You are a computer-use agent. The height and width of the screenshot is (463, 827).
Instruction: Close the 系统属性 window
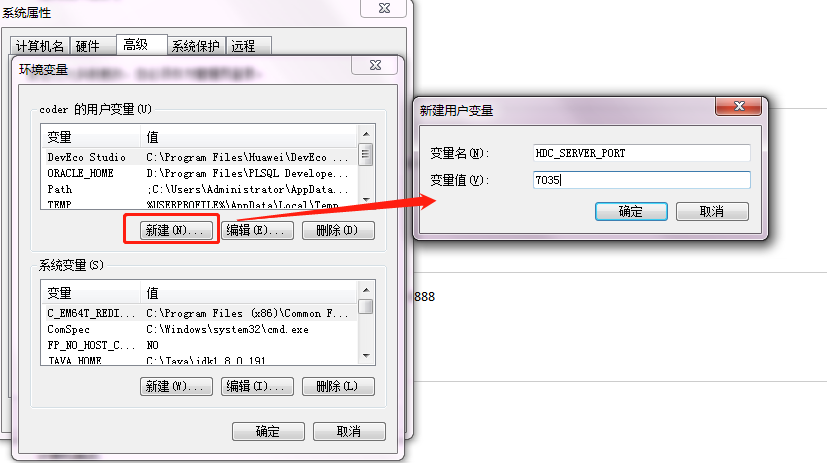tap(384, 8)
